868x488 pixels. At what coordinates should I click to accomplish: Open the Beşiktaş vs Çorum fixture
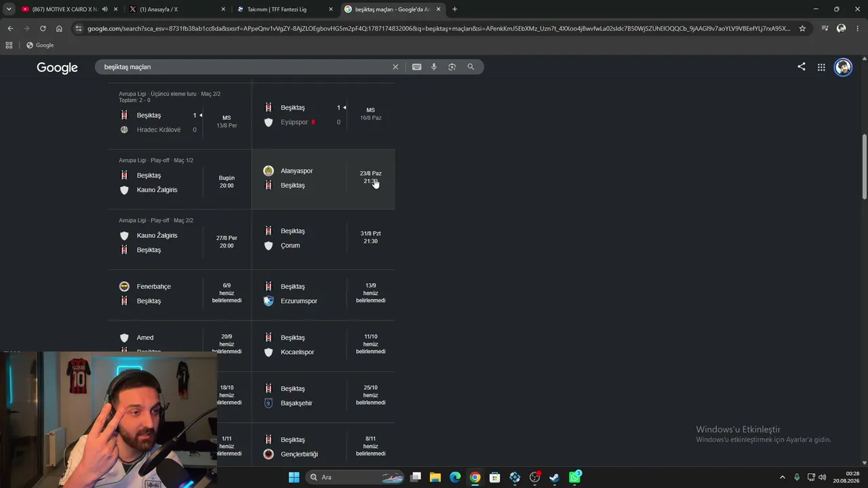pyautogui.click(x=323, y=239)
